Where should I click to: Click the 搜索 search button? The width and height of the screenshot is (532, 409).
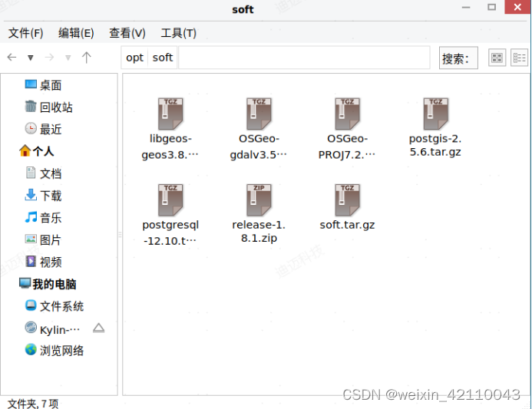coord(458,58)
